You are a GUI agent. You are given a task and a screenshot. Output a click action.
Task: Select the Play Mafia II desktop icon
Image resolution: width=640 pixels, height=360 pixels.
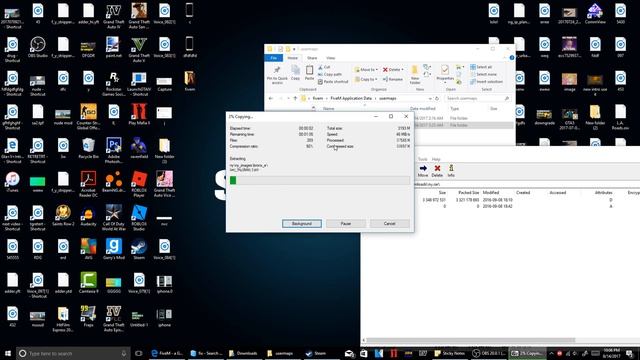tap(139, 115)
